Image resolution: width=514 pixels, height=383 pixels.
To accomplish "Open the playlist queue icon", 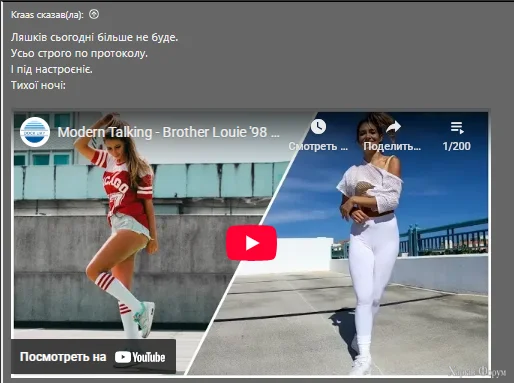I will click(457, 128).
